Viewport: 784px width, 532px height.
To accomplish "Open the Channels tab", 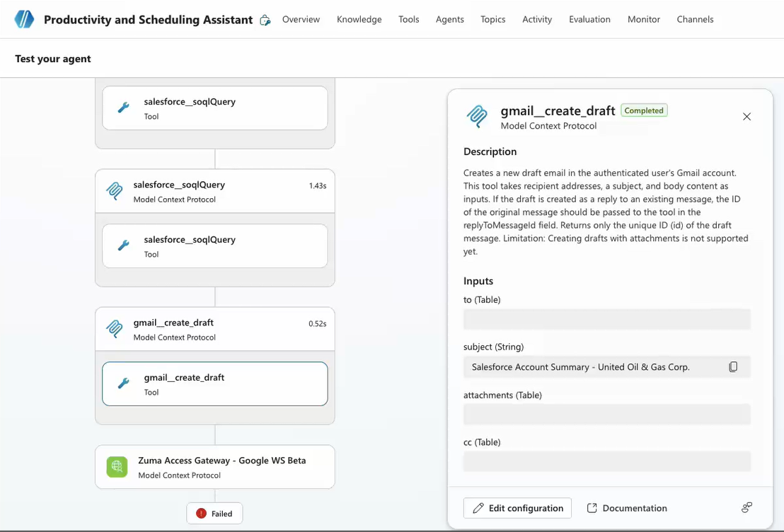I will [695, 20].
